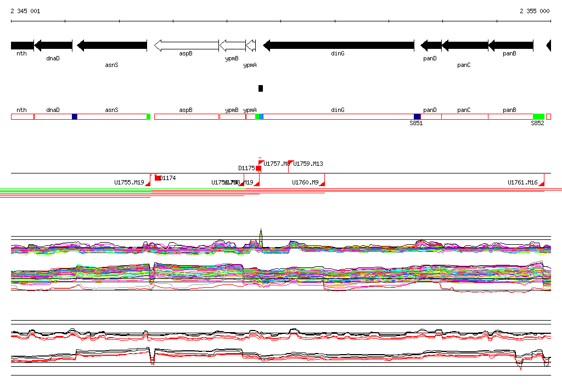The height and width of the screenshot is (392, 562).
Task: Select the red-outlined panC segment box
Action: click(465, 116)
